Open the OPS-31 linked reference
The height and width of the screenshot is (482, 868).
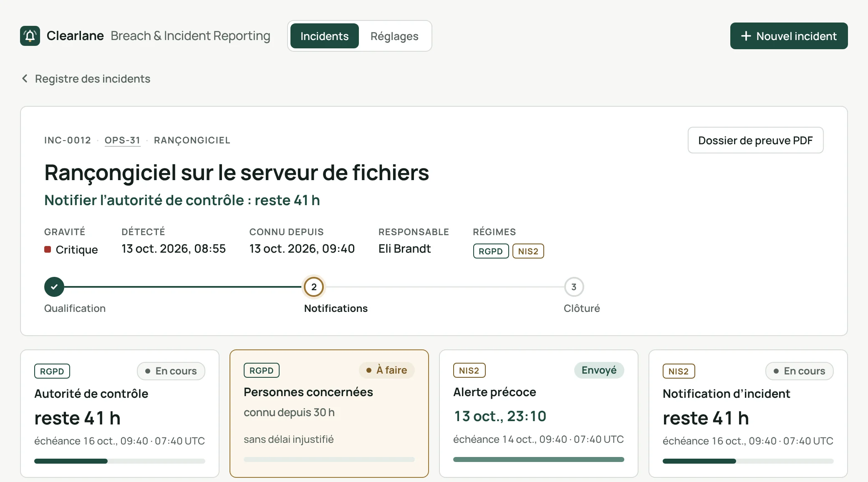coord(122,140)
